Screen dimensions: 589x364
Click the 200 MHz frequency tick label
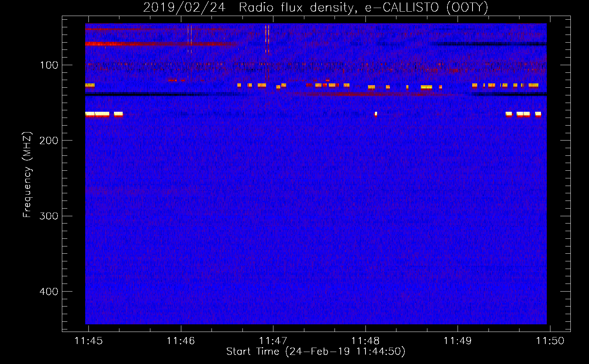click(x=49, y=141)
